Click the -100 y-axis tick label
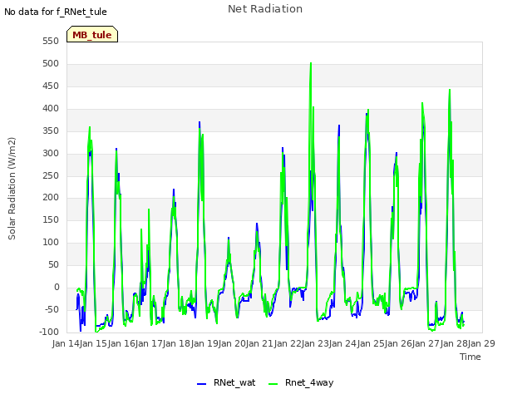The height and width of the screenshot is (399, 532). 49,332
